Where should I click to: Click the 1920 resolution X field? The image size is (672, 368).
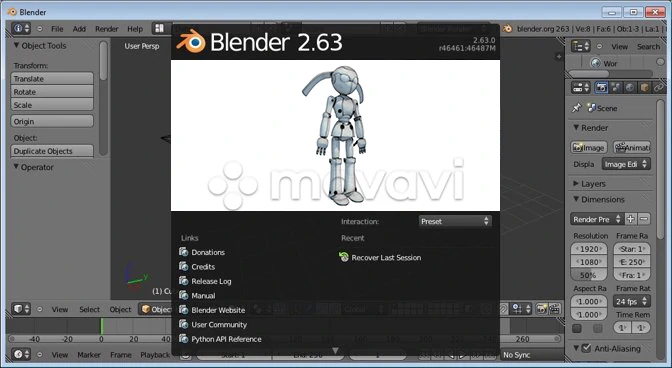pos(589,248)
